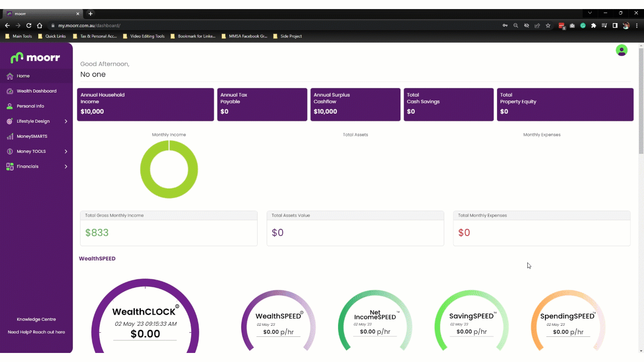Open Wealth Dashboard in sidebar

coord(36,91)
